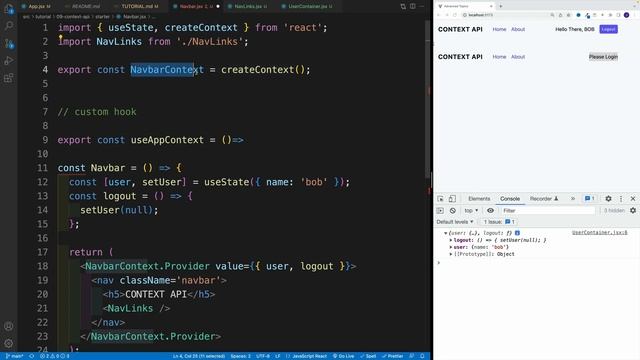The image size is (640, 360).
Task: Click About link in the first navbar
Action: 518,29
